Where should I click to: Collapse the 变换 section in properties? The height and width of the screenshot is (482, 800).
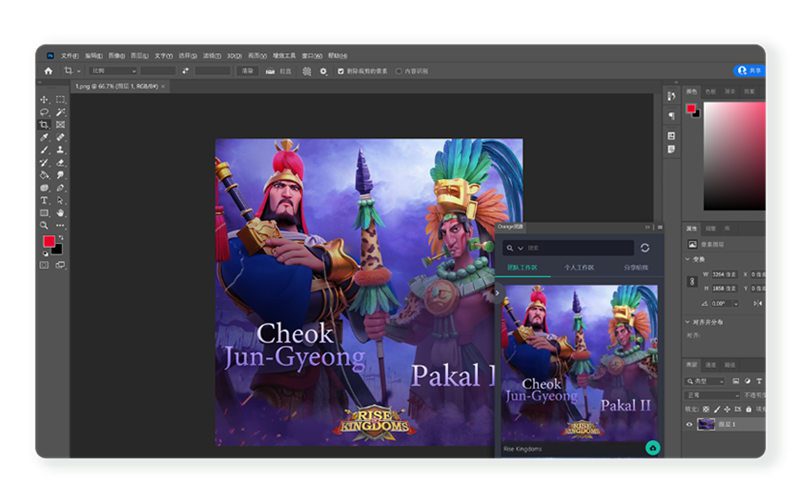coord(688,259)
